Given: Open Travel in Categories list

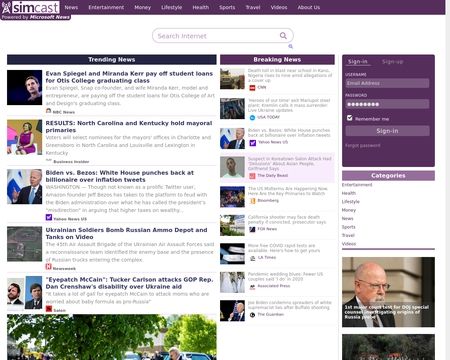Looking at the screenshot, I should tap(348, 235).
